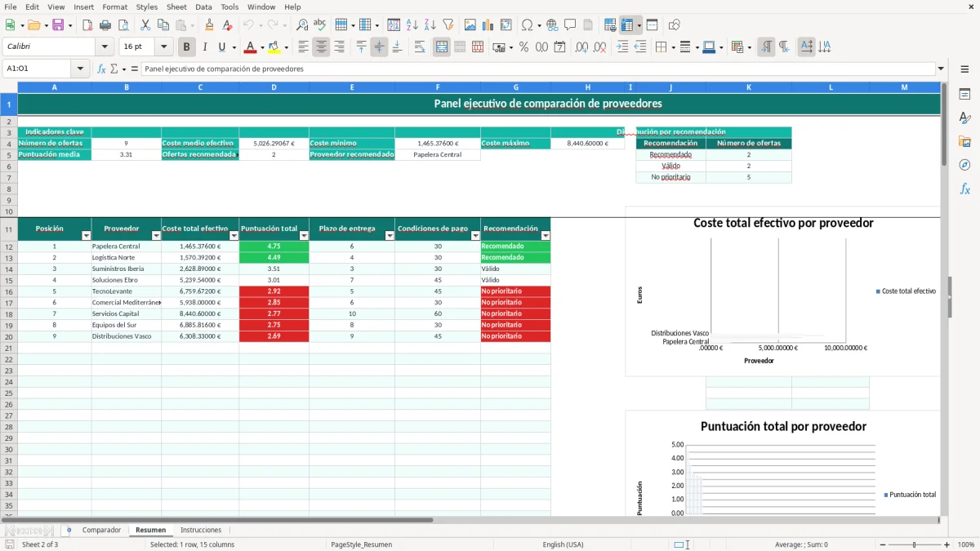This screenshot has width=980, height=551.
Task: Select Clone Formatting paintbrush
Action: point(209,25)
